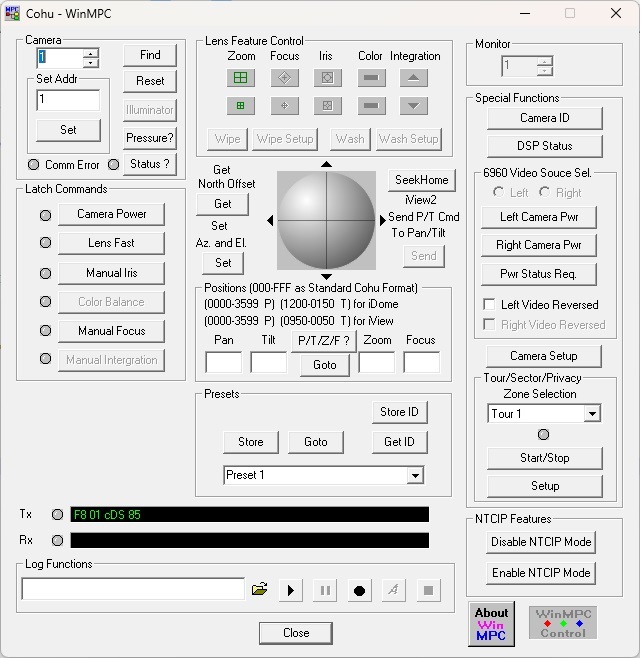Expand the Preset 1 dropdown
The height and width of the screenshot is (658, 643).
415,476
